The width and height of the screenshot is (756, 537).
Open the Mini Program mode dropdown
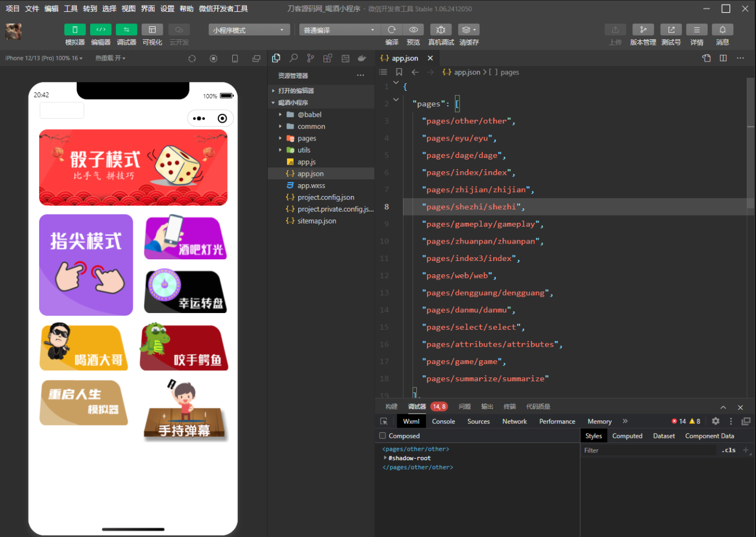[x=249, y=30]
